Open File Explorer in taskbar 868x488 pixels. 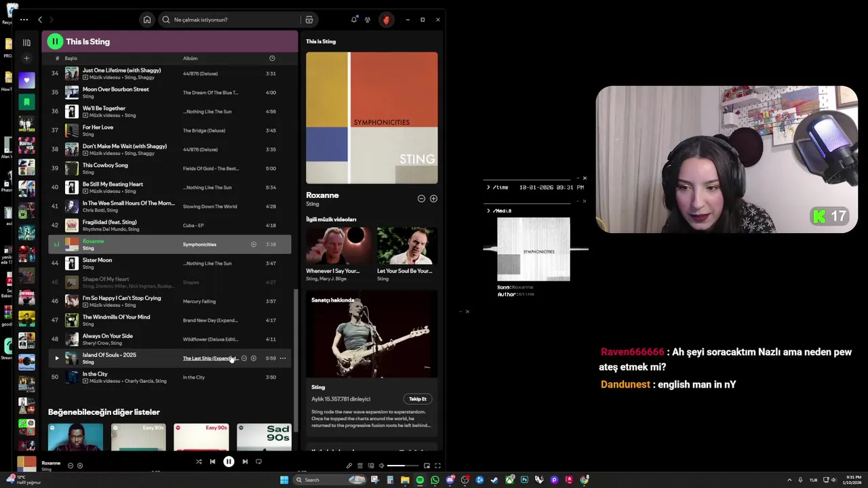(405, 480)
